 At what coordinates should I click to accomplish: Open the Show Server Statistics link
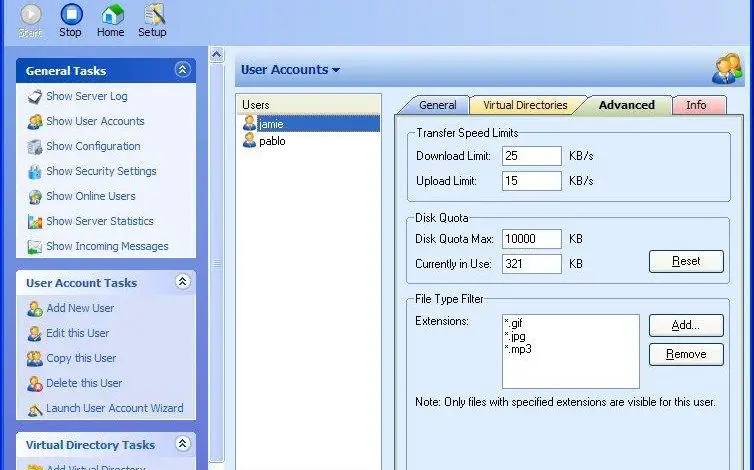point(100,221)
